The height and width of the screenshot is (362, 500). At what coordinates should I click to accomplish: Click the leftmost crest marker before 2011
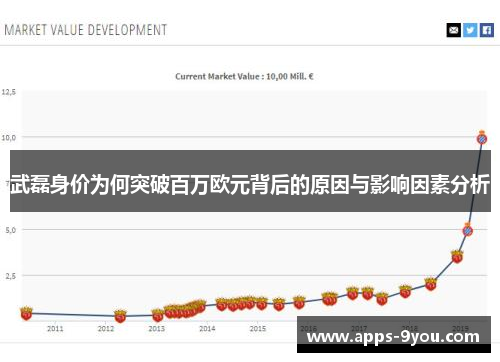point(26,314)
